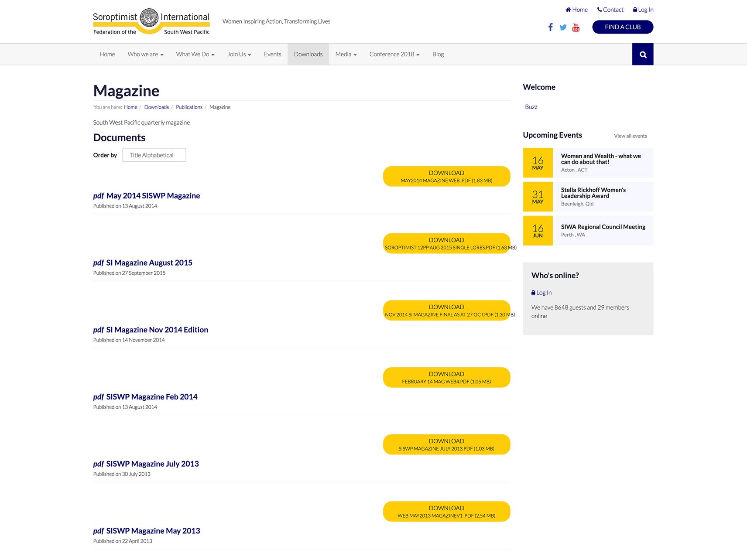Open the SI Magazine August 2015 title

[x=149, y=263]
